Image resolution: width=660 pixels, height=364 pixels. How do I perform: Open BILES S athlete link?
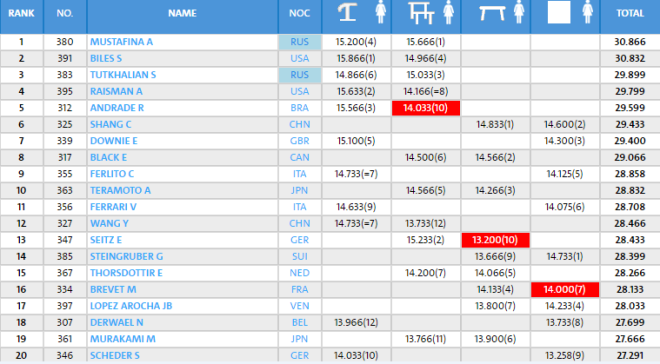(106, 58)
